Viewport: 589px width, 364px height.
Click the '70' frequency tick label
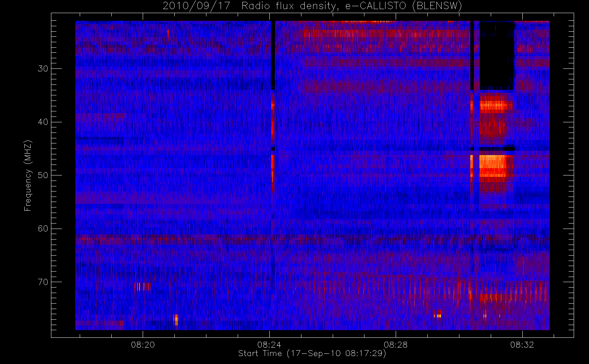43,282
